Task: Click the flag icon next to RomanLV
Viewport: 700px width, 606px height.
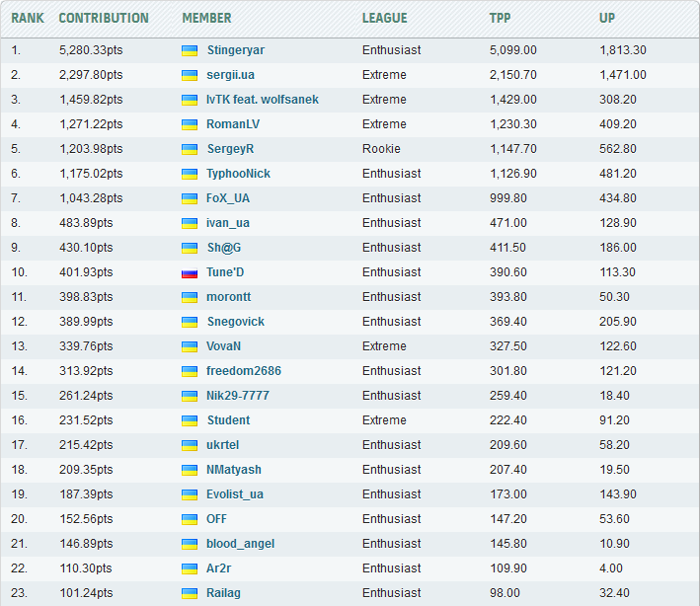Action: tap(190, 124)
